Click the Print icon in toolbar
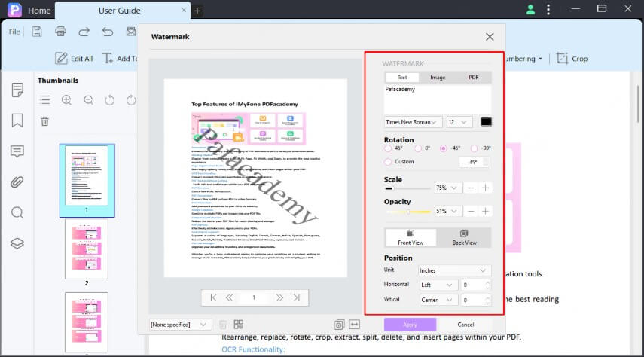644x357 pixels. click(x=60, y=32)
